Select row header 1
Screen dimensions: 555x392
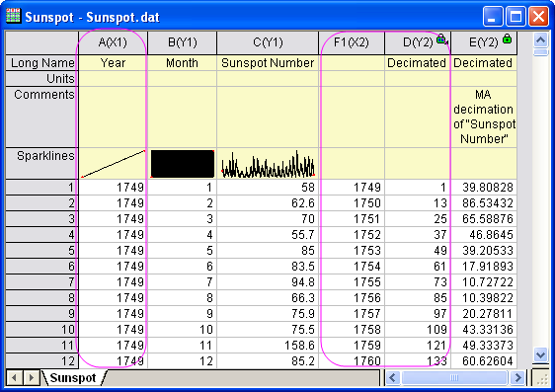pyautogui.click(x=41, y=188)
